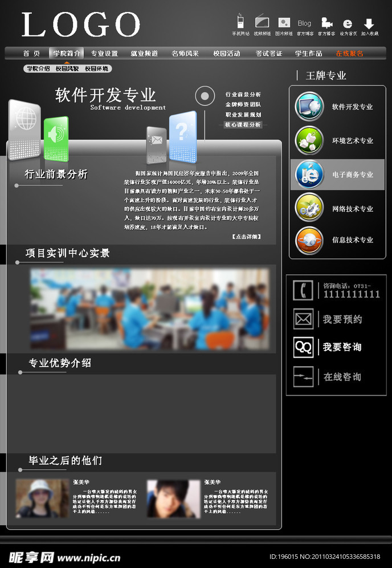The width and height of the screenshot is (392, 568).
Task: Click the 在线咨询 button text
Action: (x=342, y=377)
